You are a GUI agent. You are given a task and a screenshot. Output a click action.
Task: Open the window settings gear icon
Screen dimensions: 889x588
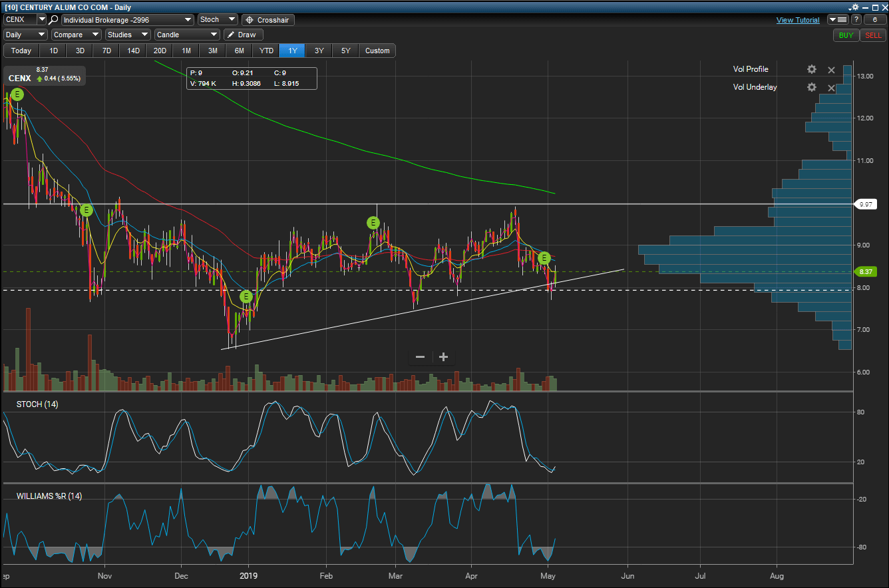pyautogui.click(x=856, y=7)
